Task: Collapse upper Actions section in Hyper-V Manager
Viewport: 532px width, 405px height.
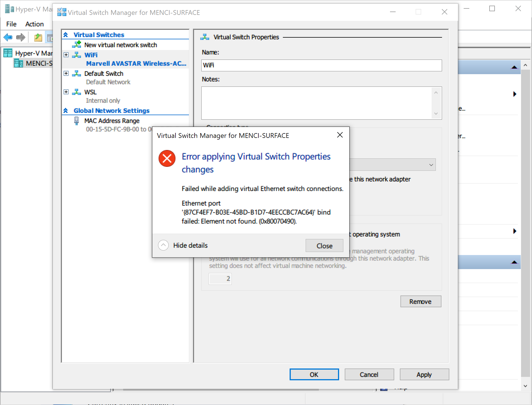Action: tap(514, 67)
